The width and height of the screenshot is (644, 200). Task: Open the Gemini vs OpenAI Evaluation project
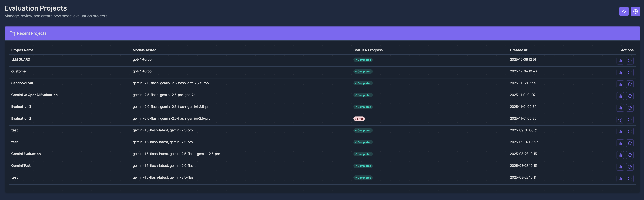point(34,95)
